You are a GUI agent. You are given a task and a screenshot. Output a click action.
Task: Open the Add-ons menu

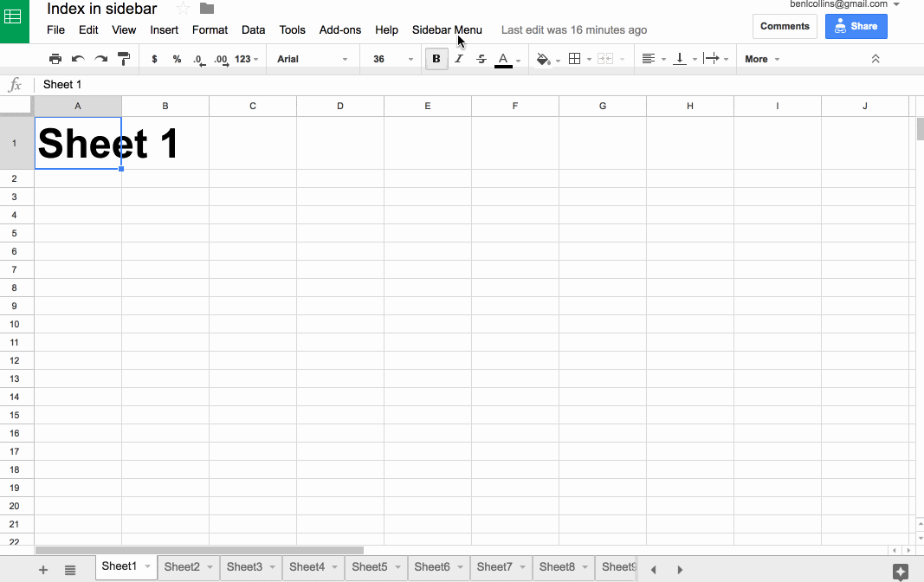point(339,29)
